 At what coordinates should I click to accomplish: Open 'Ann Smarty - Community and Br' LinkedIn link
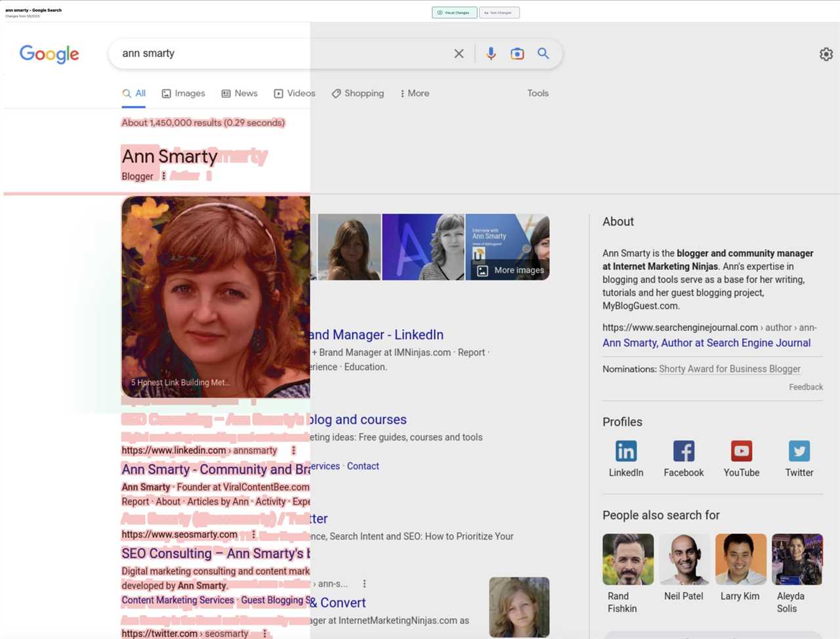pyautogui.click(x=216, y=469)
